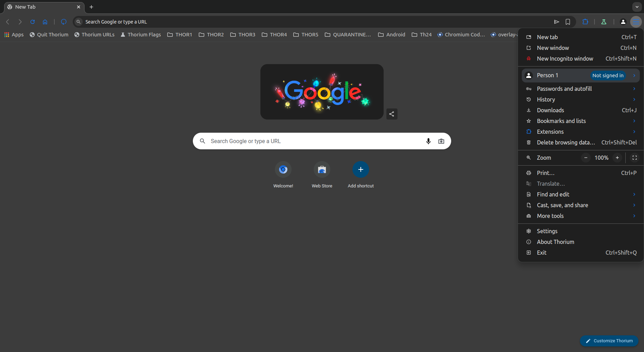Click the Not signed in badge
Screen dimensions: 644x352
[x=608, y=75]
